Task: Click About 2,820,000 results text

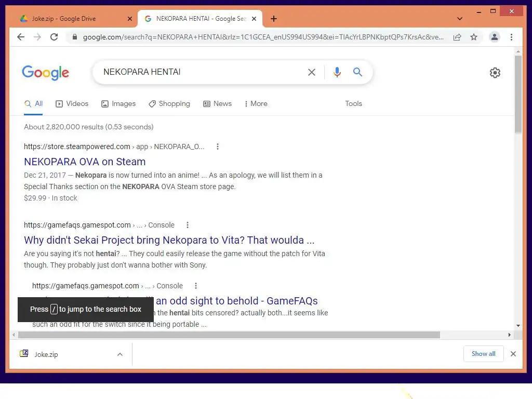Action: pyautogui.click(x=88, y=127)
